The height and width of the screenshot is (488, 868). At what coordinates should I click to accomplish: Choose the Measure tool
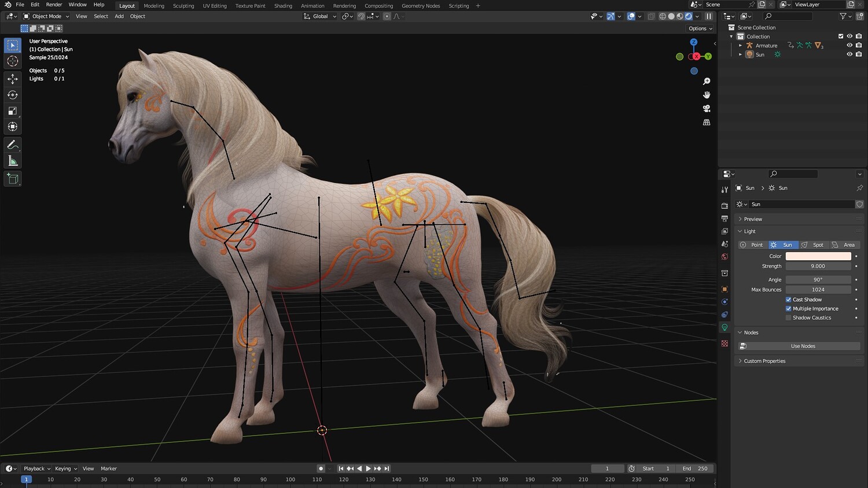point(13,161)
